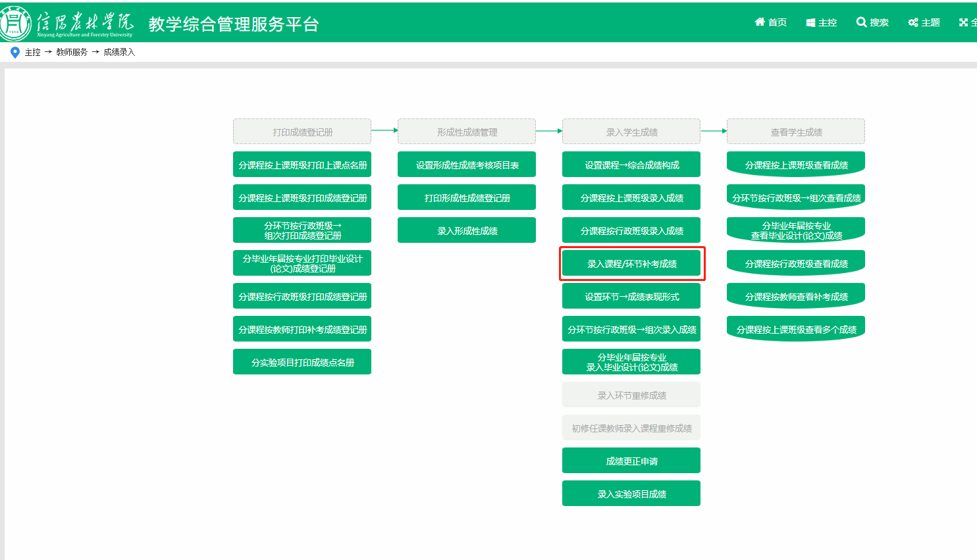Viewport: 977px width, 560px height.
Task: Open 成绩更正申请
Action: point(631,461)
